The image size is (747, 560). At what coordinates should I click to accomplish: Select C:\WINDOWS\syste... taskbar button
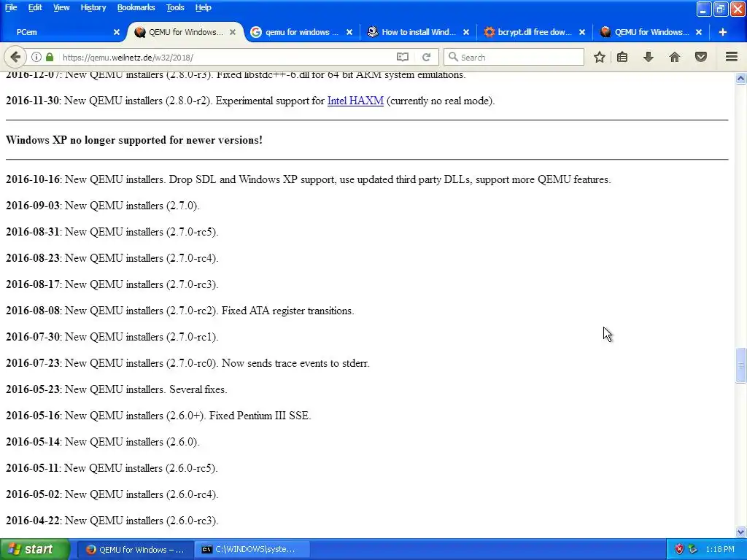click(x=252, y=549)
